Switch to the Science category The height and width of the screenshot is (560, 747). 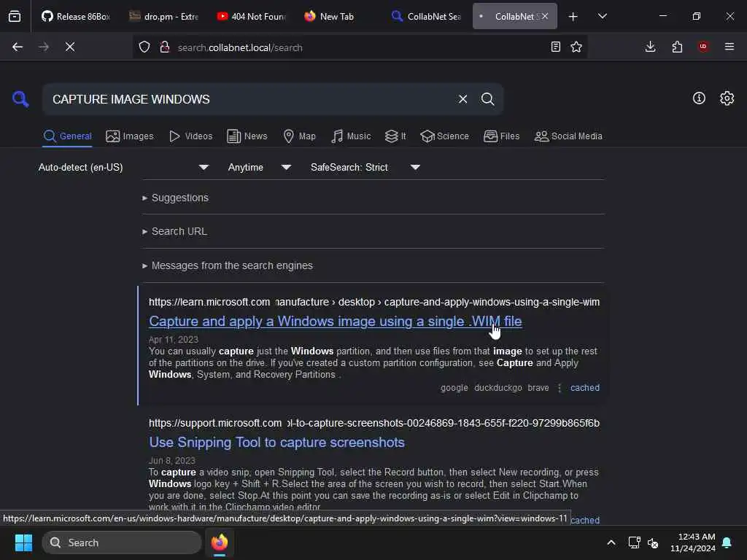pos(445,136)
